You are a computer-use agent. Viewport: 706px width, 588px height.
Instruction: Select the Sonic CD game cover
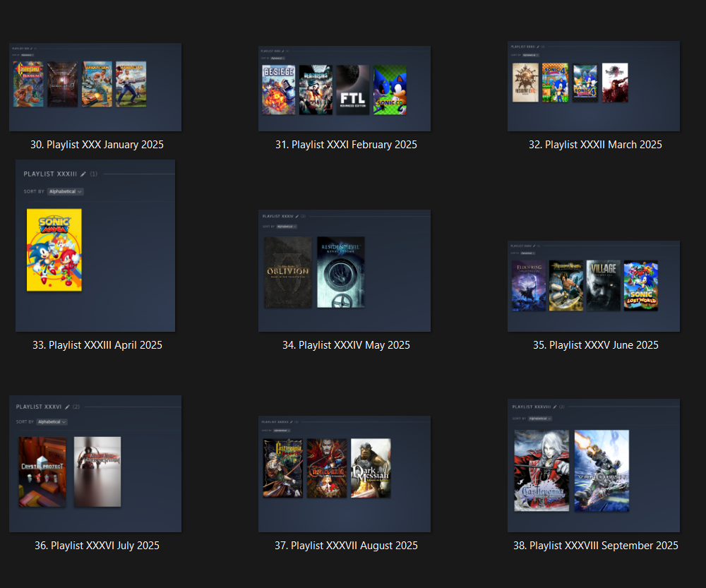pyautogui.click(x=390, y=90)
